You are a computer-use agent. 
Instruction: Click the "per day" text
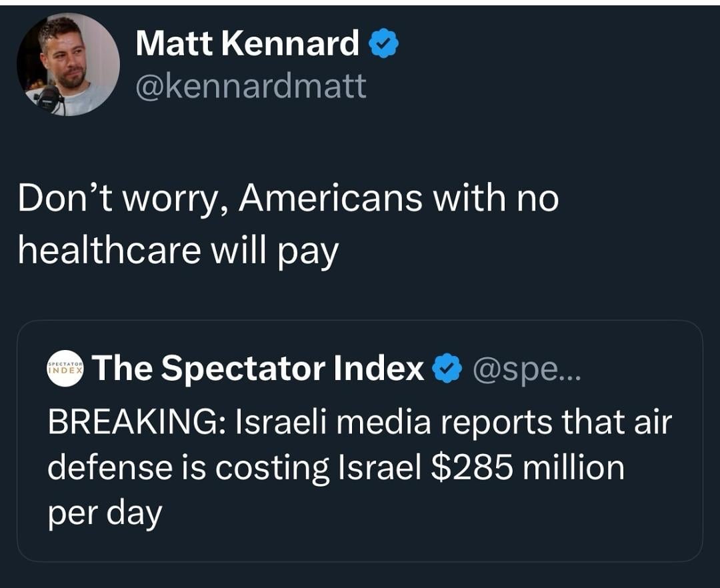coord(105,513)
